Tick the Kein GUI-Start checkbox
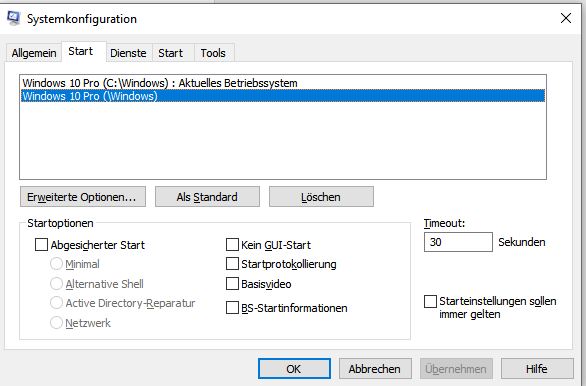 click(x=232, y=245)
